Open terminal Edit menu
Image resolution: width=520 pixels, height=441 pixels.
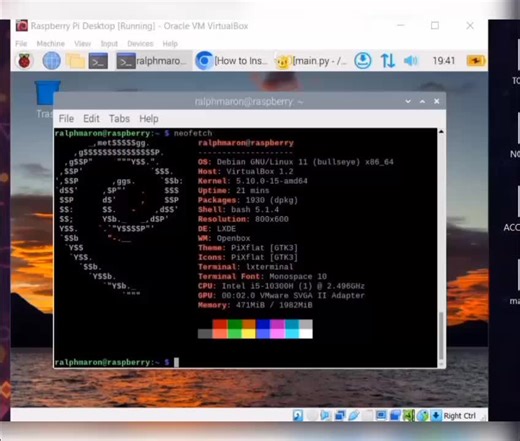(91, 119)
